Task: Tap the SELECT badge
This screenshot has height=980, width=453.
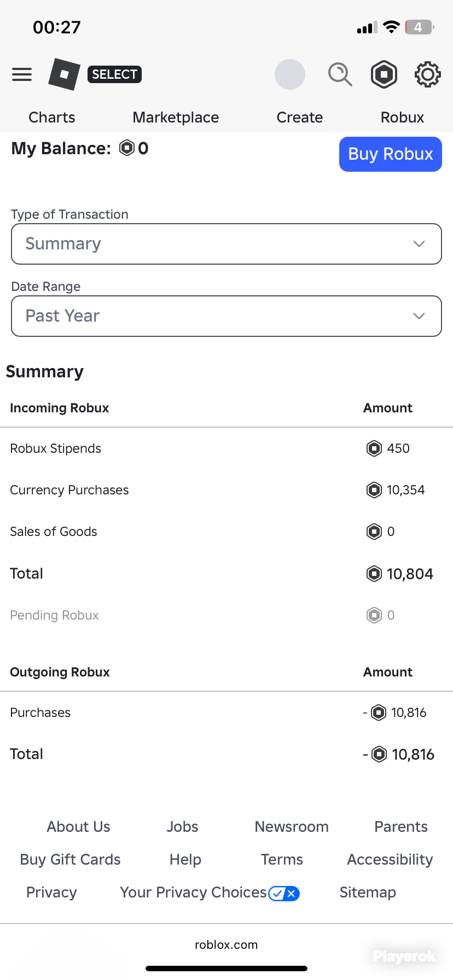Action: [x=114, y=74]
